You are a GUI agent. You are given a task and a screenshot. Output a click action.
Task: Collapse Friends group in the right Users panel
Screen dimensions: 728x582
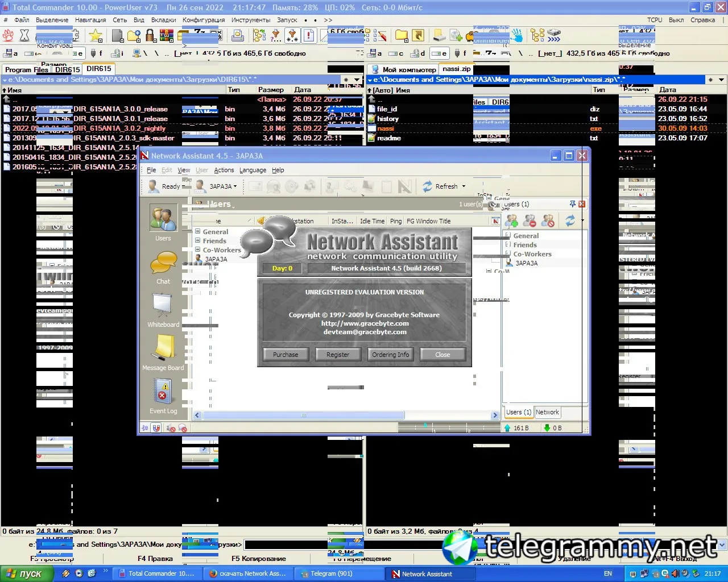[x=508, y=244]
